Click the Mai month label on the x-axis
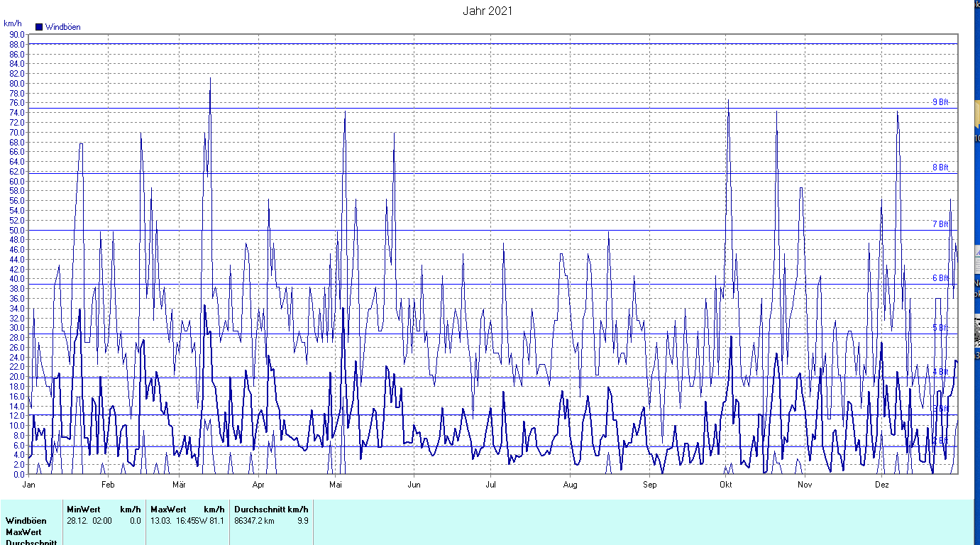The width and height of the screenshot is (980, 545). (x=336, y=485)
